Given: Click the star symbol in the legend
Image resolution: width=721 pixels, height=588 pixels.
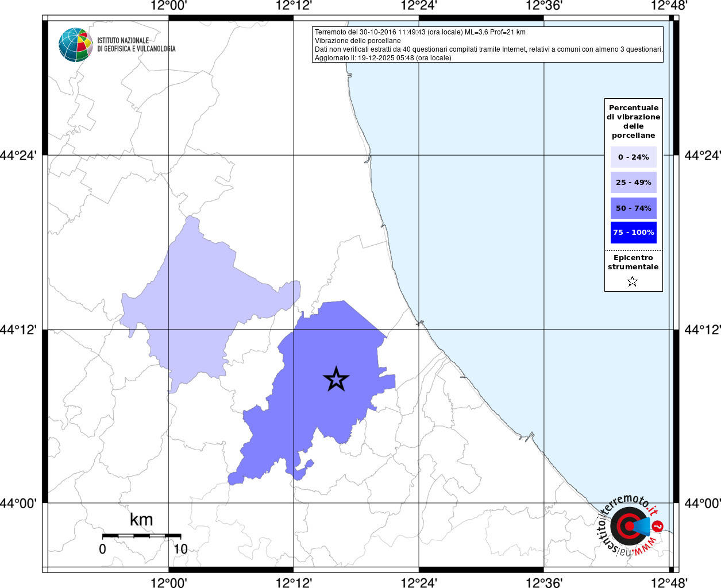Looking at the screenshot, I should (633, 281).
